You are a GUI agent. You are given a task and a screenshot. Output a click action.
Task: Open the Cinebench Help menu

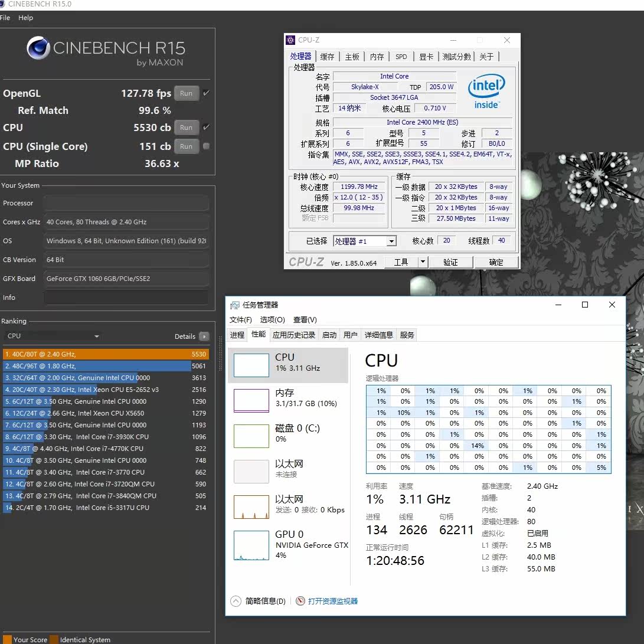pyautogui.click(x=25, y=18)
